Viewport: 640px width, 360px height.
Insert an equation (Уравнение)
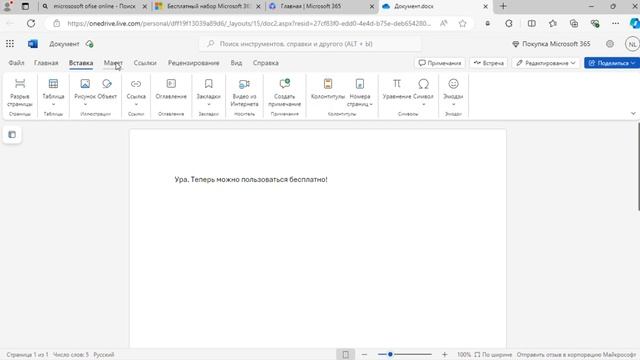click(397, 89)
